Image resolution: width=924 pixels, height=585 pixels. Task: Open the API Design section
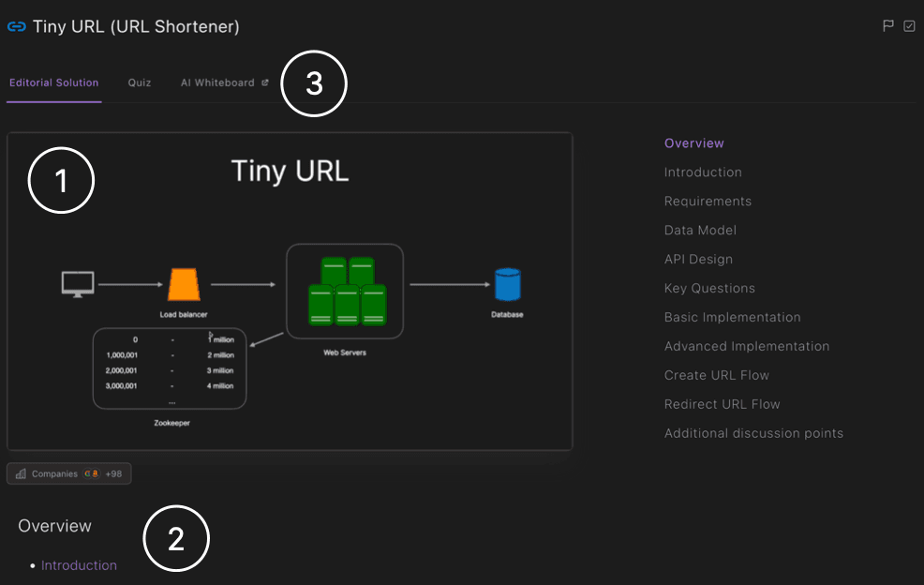(698, 259)
